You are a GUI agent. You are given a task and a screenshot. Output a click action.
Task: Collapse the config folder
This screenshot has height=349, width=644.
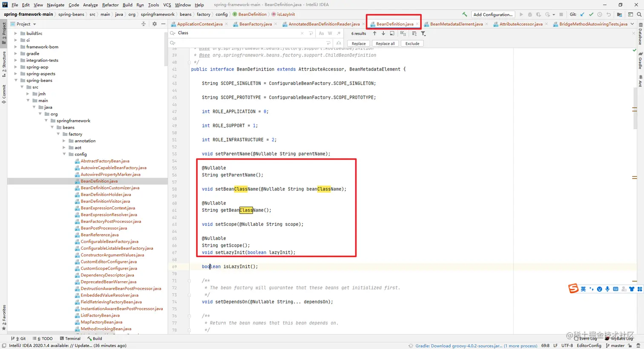pyautogui.click(x=64, y=154)
